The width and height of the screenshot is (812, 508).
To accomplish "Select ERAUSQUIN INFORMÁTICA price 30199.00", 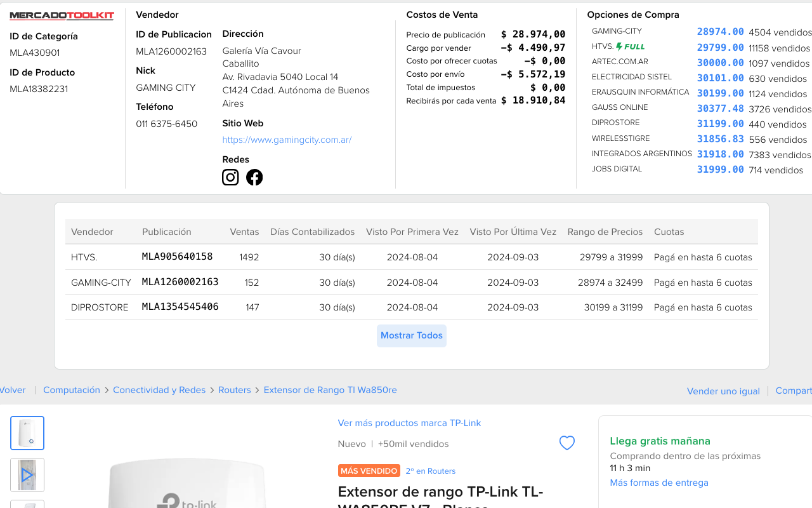I will click(720, 93).
